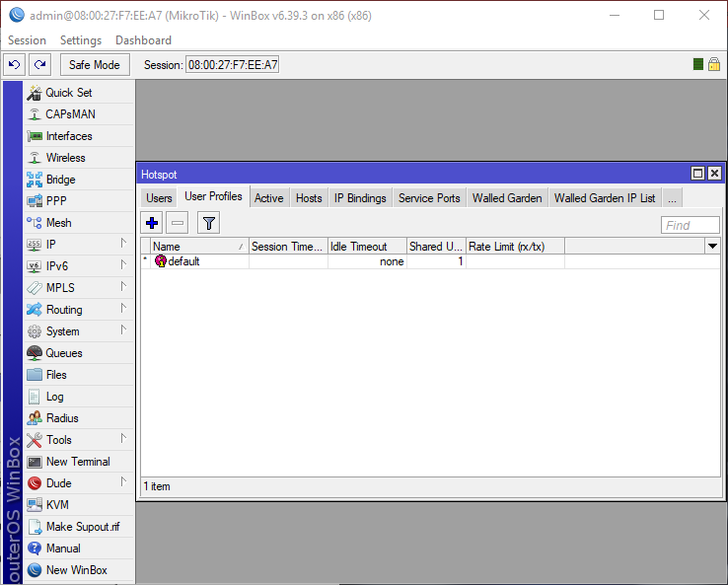Open Radius settings

[79, 418]
